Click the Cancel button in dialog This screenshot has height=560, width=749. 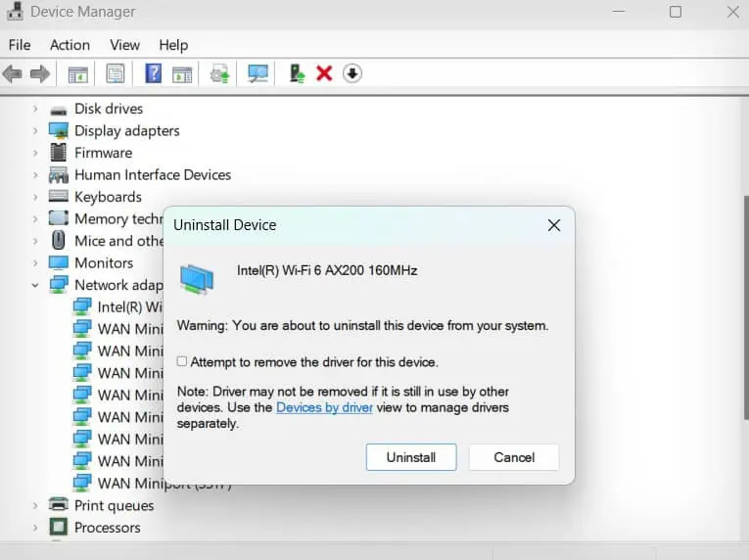tap(514, 457)
